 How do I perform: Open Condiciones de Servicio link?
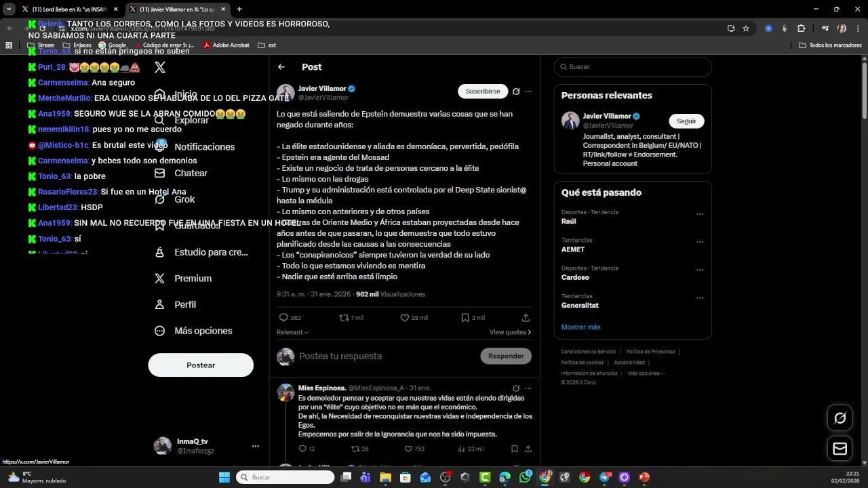click(589, 352)
